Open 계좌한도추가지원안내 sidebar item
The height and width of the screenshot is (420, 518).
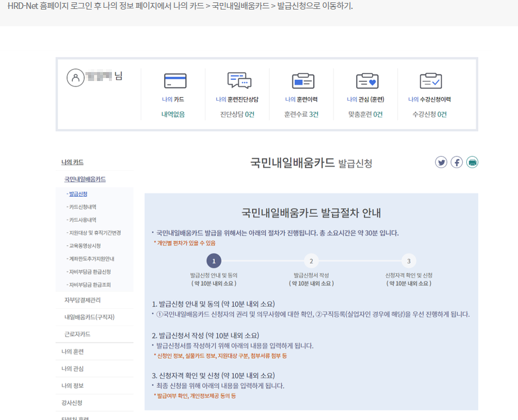click(92, 259)
